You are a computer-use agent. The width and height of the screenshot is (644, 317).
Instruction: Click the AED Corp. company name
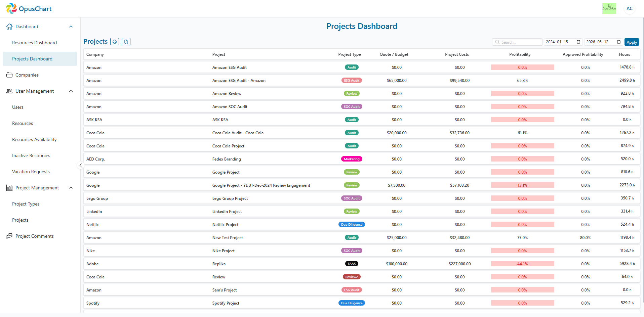point(96,159)
